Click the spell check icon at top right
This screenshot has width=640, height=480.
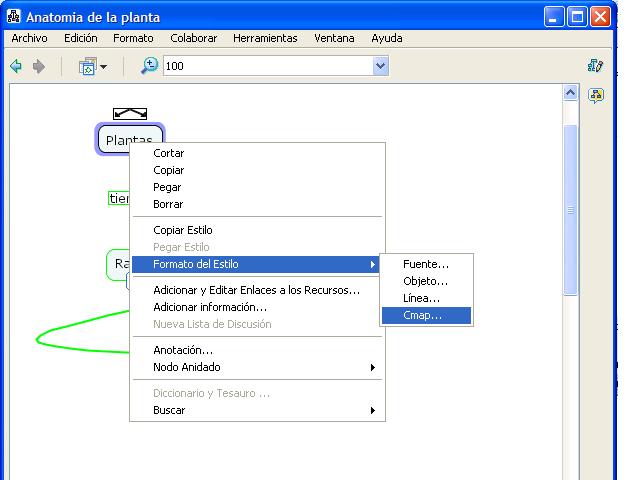point(596,66)
